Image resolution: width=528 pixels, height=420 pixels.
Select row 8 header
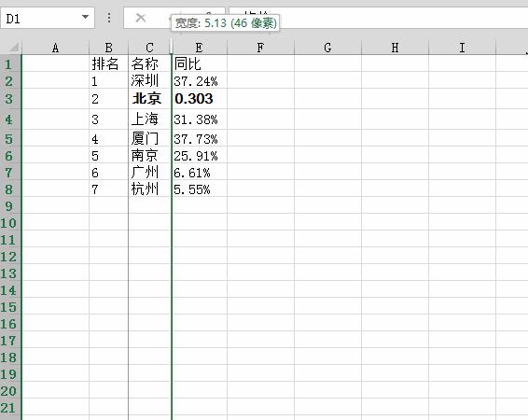click(x=10, y=189)
